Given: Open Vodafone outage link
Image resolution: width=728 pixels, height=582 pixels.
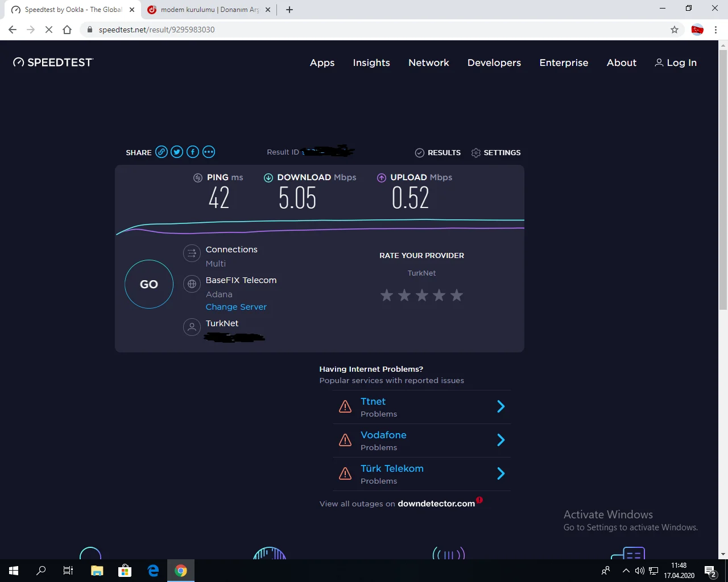Looking at the screenshot, I should pyautogui.click(x=383, y=435).
